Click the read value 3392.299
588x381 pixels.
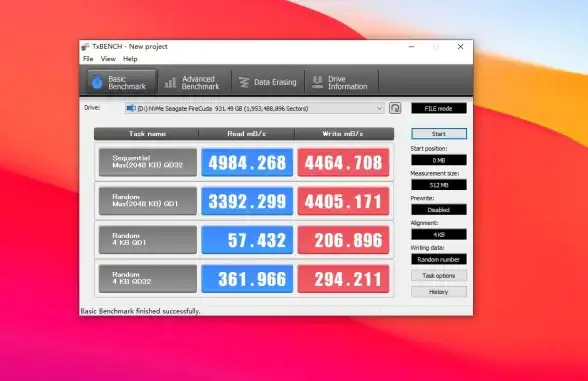click(247, 201)
